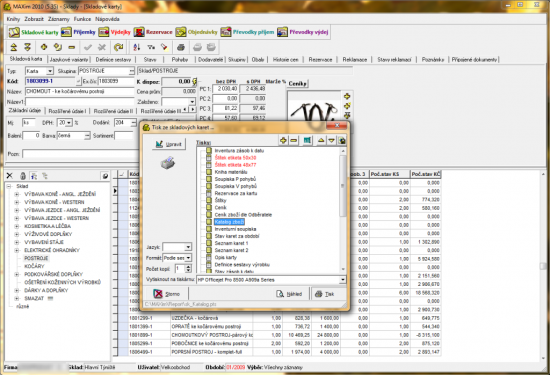Expand KOSMETIKA A LÉČBA tree node

click(16, 226)
